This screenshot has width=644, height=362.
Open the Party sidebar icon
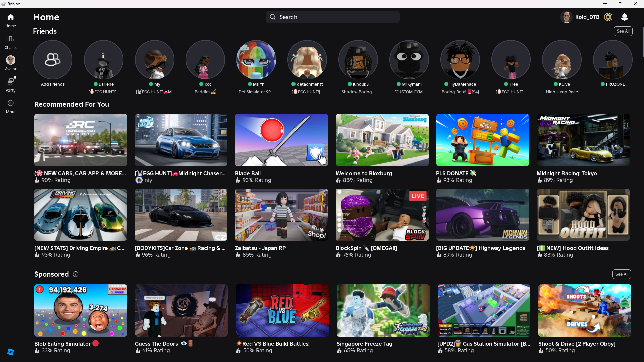(11, 82)
